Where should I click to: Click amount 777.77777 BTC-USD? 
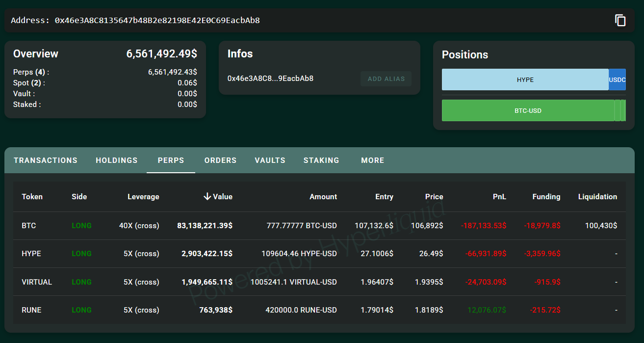coord(302,226)
